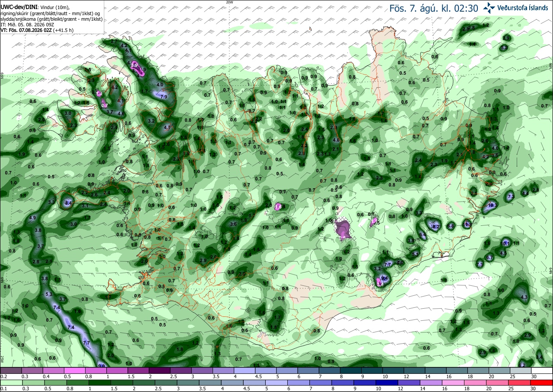Pick the lavender 4 sleet/snow legend swatch

[245, 370]
